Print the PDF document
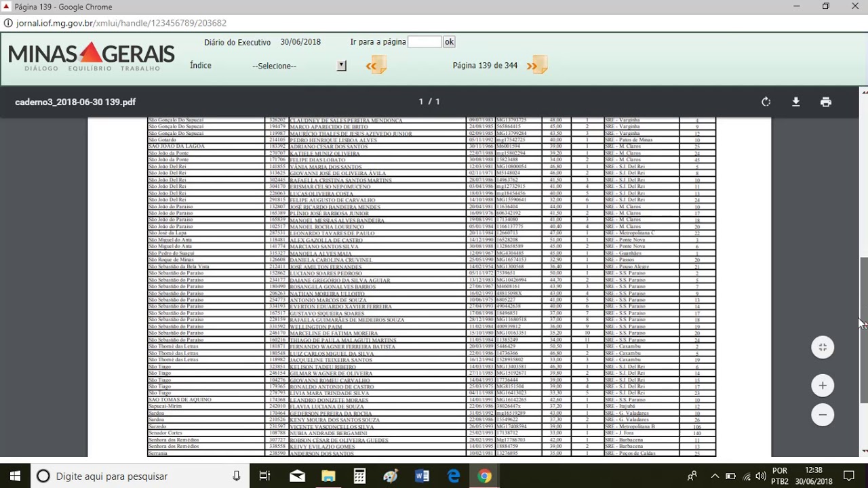868x488 pixels. 825,102
